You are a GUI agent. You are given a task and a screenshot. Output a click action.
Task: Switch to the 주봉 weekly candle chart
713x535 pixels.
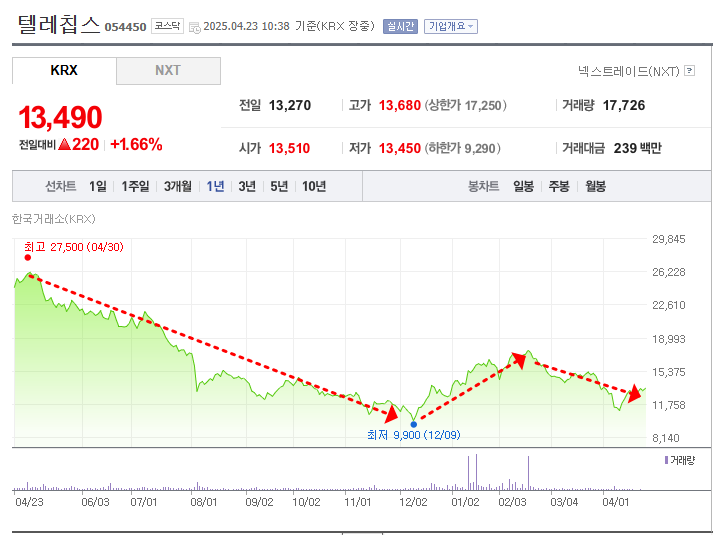559,186
